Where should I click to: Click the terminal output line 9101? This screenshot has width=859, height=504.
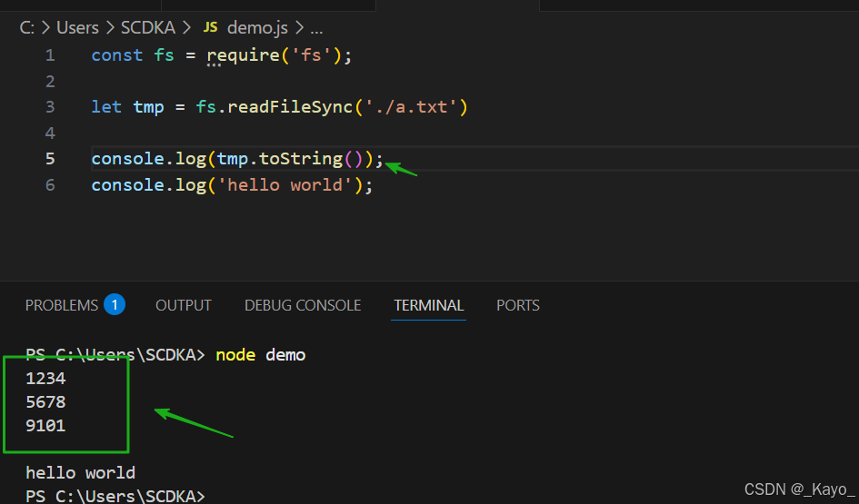click(x=45, y=425)
